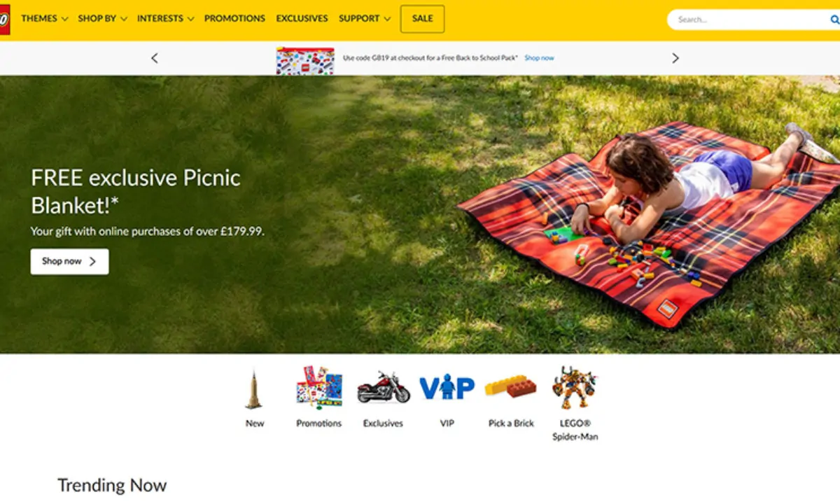This screenshot has width=840, height=504.
Task: Follow the Back to School Shop now link
Action: (539, 58)
